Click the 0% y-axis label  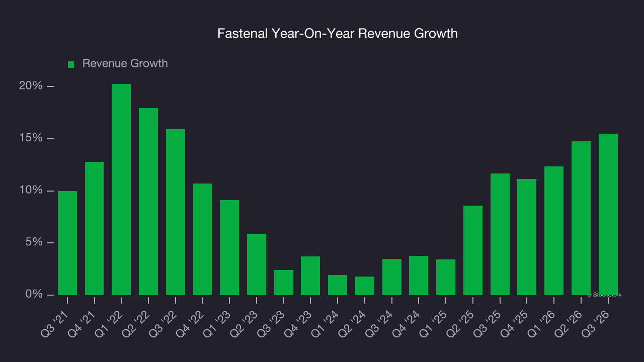[34, 295]
